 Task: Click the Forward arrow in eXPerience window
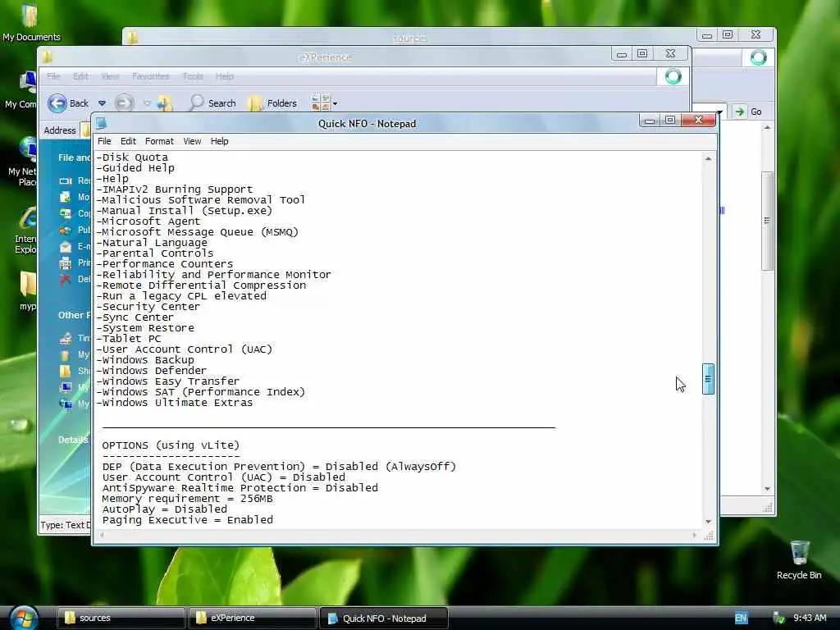(125, 103)
